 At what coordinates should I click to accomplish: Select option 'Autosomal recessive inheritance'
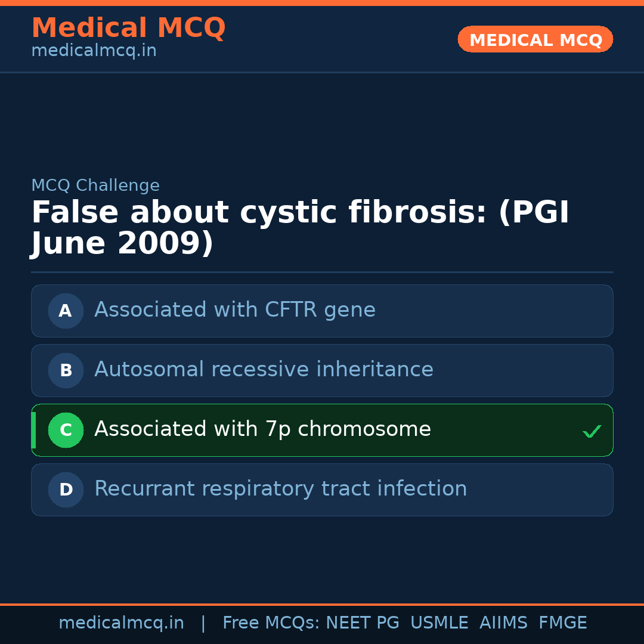pyautogui.click(x=264, y=370)
